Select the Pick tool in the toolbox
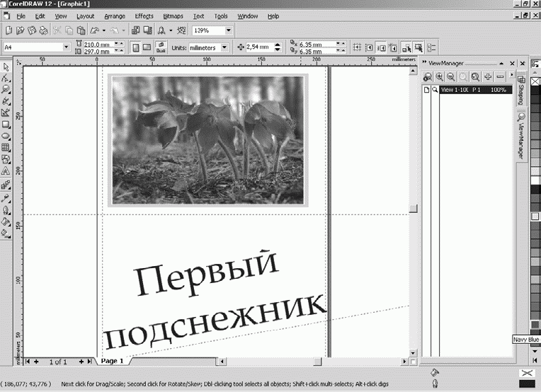Viewport: 541px width, 392px height. 6,67
